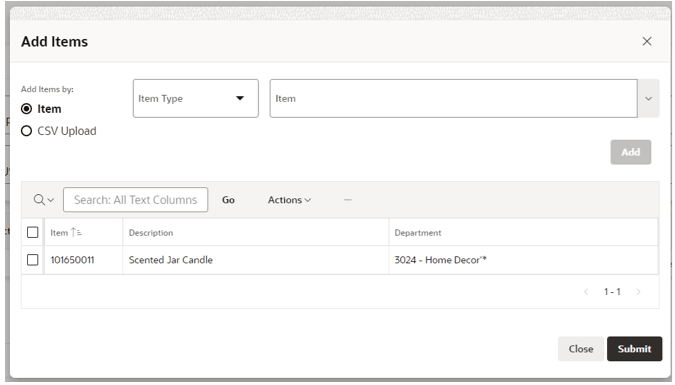Close the Add Items dialog with X

[x=647, y=41]
